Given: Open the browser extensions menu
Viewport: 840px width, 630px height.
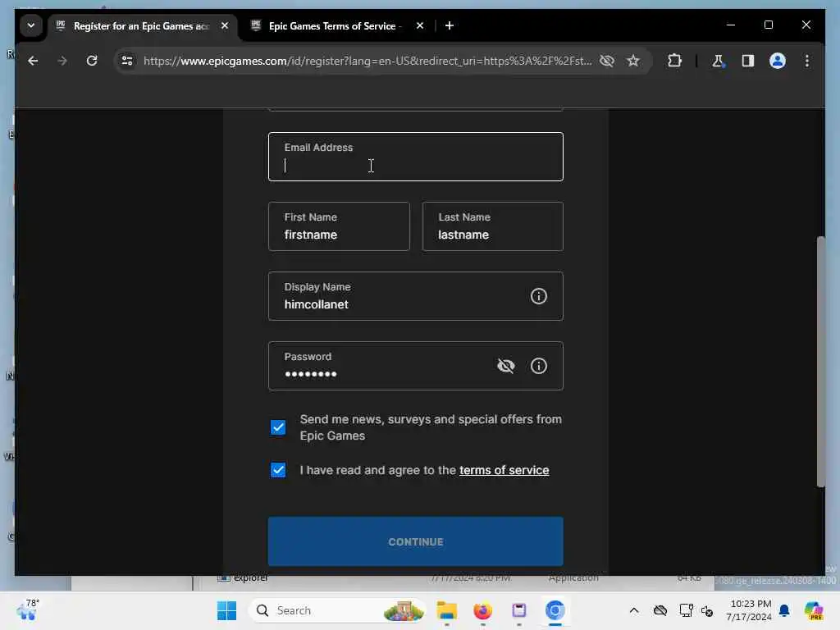Looking at the screenshot, I should [674, 61].
